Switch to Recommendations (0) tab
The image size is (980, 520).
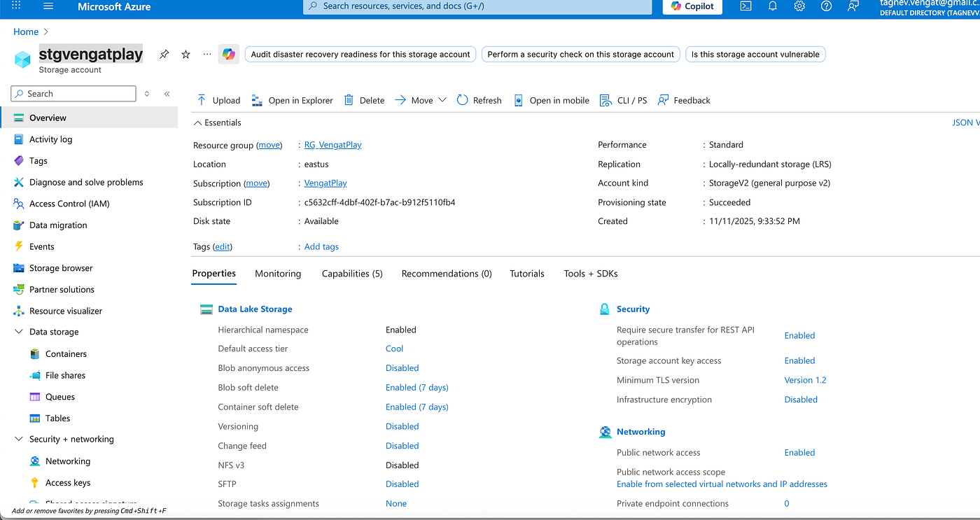coord(447,274)
